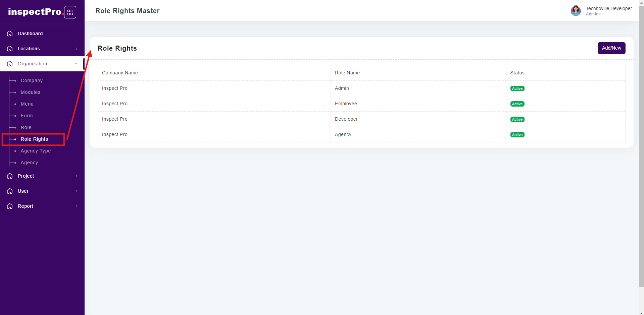Click the Project sidebar icon
The height and width of the screenshot is (315, 644).
(10, 176)
